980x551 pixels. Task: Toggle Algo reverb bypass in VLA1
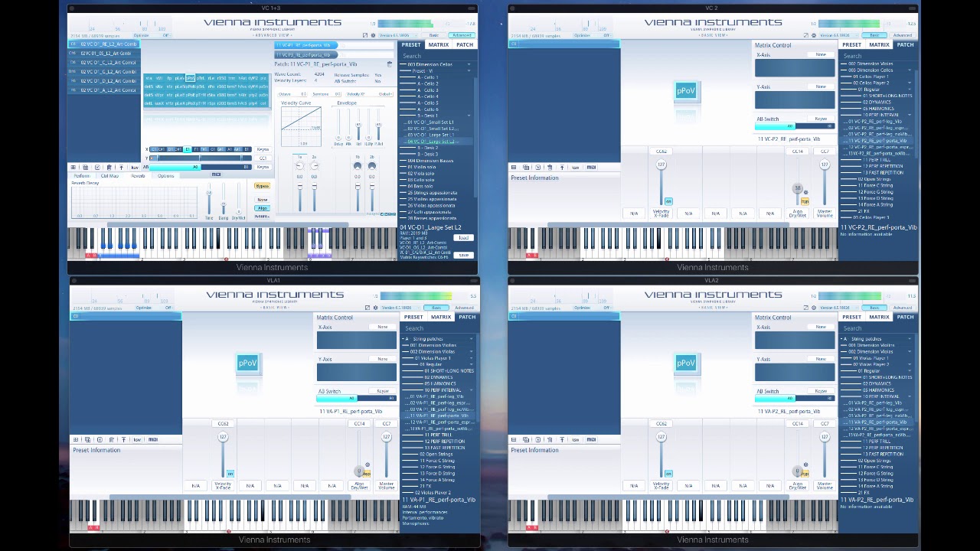[367, 474]
